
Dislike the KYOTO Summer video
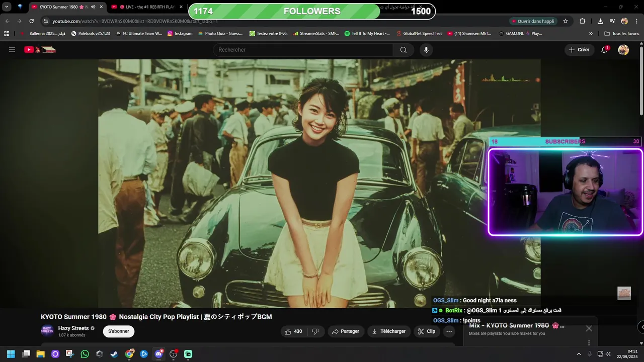click(315, 331)
